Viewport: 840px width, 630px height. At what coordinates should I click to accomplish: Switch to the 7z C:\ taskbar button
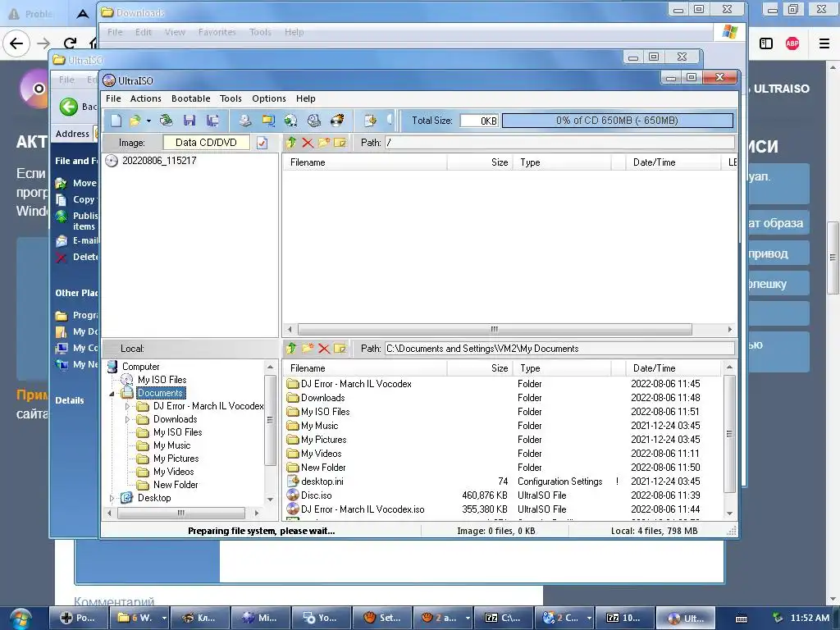(503, 619)
